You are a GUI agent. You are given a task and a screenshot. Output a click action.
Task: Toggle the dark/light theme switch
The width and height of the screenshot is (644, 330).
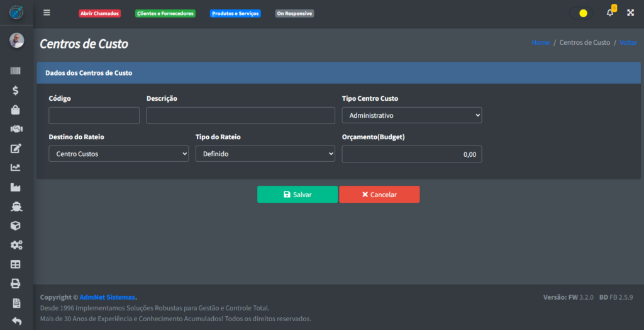tap(580, 13)
